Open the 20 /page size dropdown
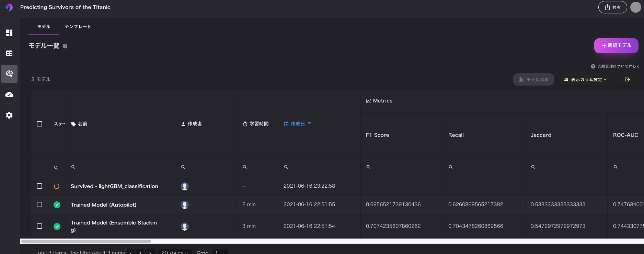Screen dimensions: 644x254 pos(175,252)
